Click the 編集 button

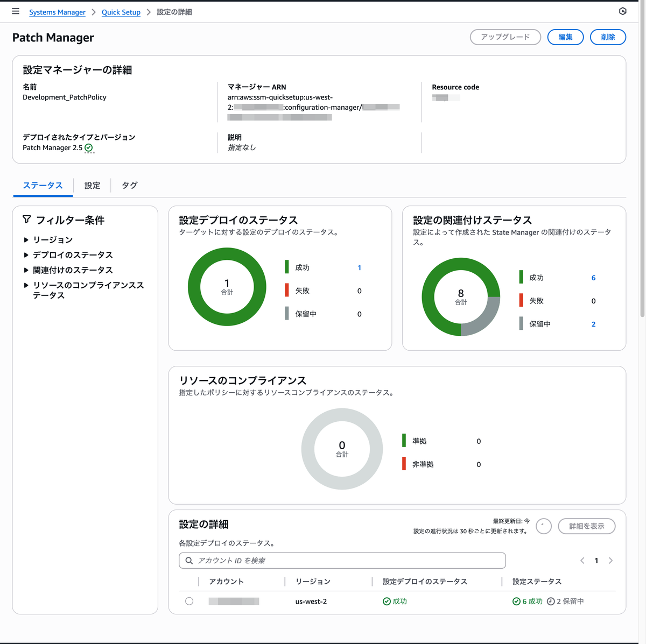[x=565, y=37]
